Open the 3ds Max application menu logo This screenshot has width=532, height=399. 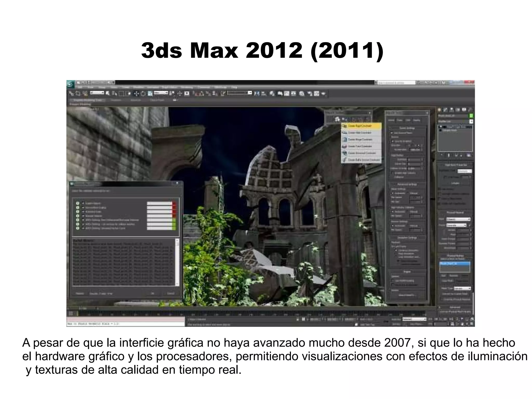point(70,84)
